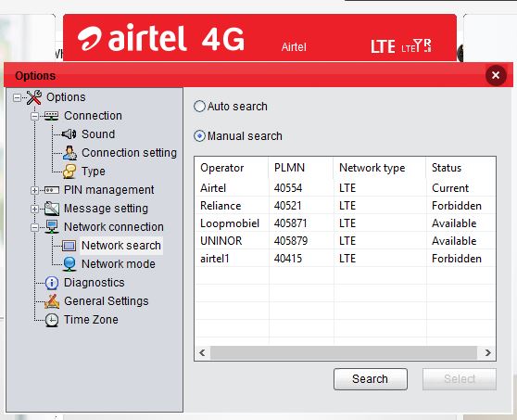Expand the PIN management tree node

coord(34,190)
